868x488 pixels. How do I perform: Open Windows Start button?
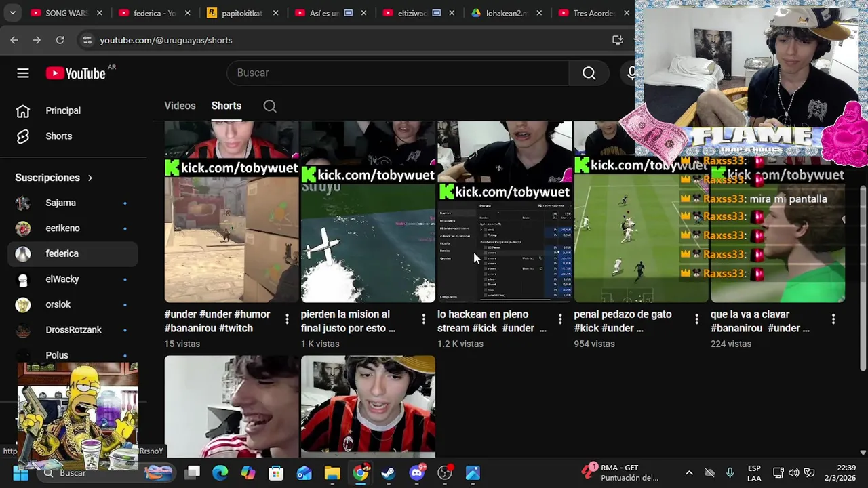pyautogui.click(x=20, y=473)
